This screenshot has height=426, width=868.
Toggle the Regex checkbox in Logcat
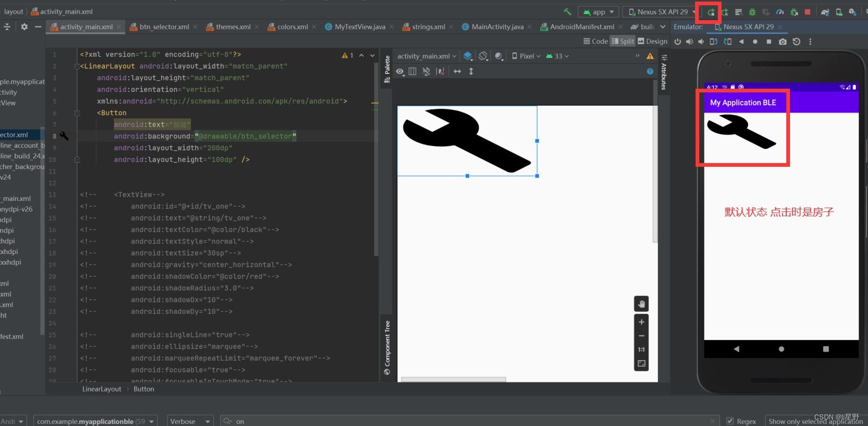tap(730, 421)
